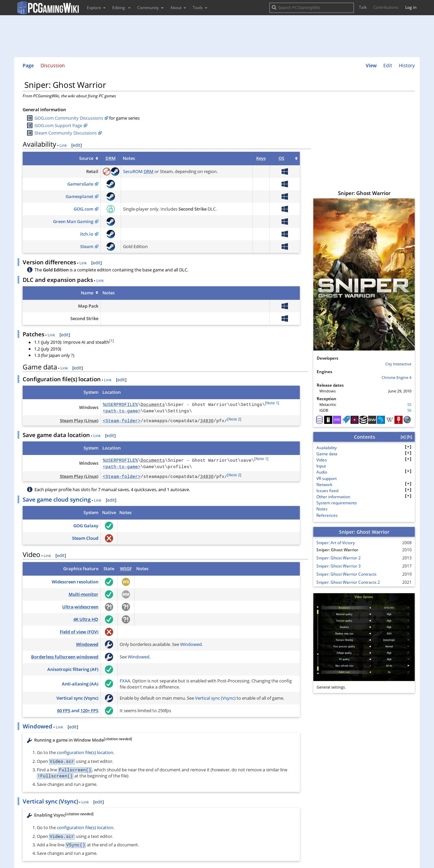Click the Windows icon in Map Pack row
This screenshot has width=434, height=868.
[x=285, y=306]
